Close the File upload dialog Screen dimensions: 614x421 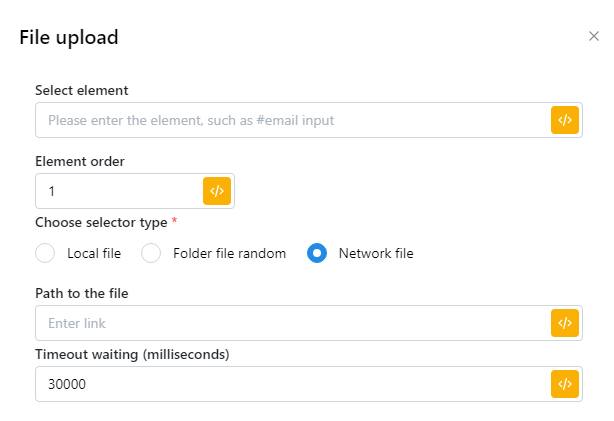tap(593, 37)
